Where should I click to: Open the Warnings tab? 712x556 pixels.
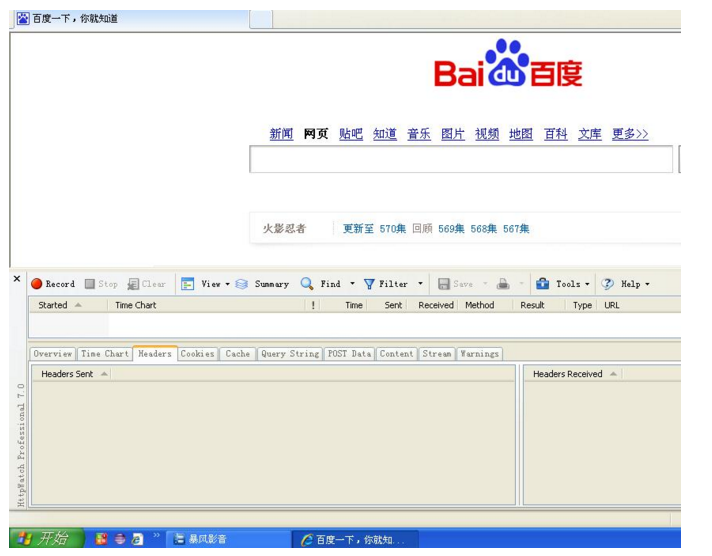point(480,353)
